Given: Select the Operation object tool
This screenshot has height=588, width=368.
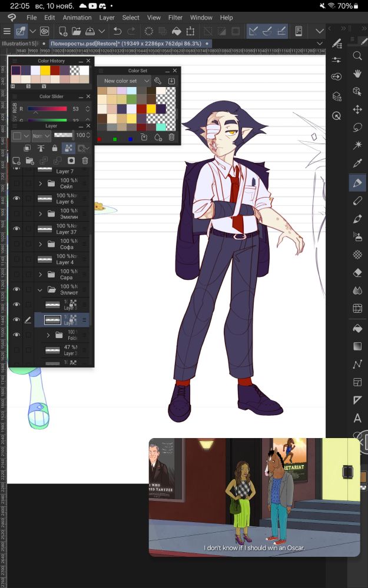Looking at the screenshot, I should pyautogui.click(x=357, y=91).
